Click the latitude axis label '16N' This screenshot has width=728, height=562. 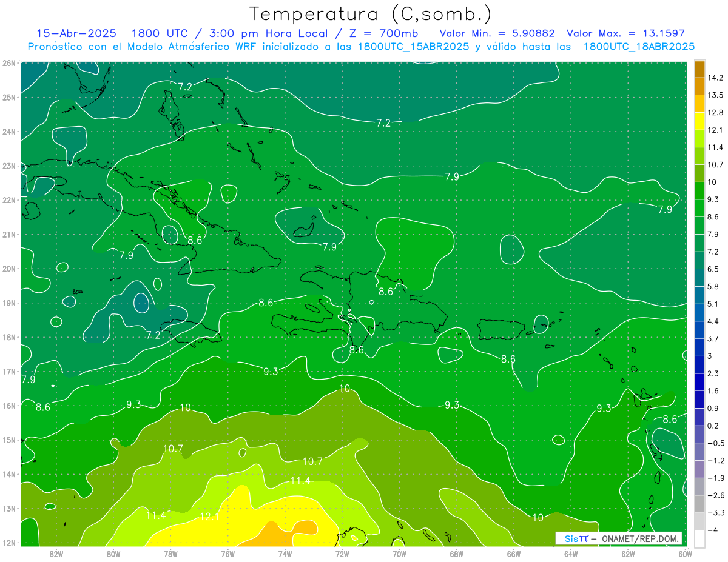pos(9,406)
